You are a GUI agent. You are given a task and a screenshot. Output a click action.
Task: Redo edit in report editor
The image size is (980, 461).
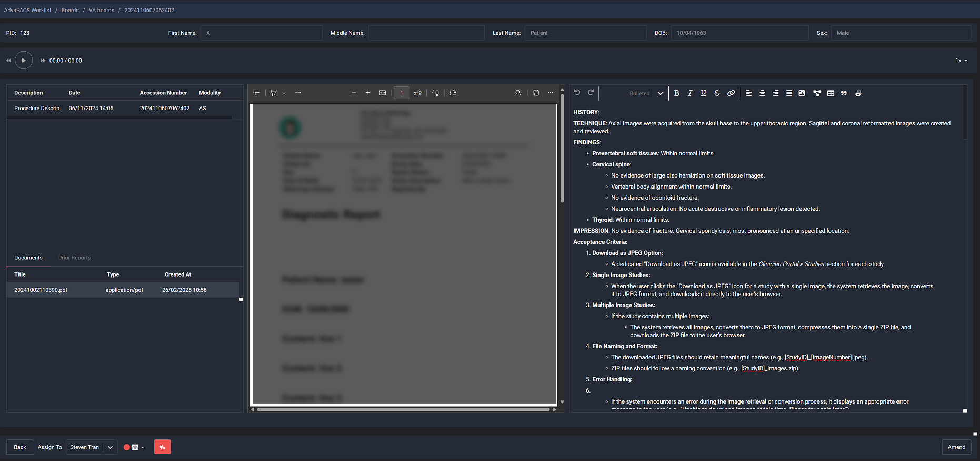(x=591, y=92)
